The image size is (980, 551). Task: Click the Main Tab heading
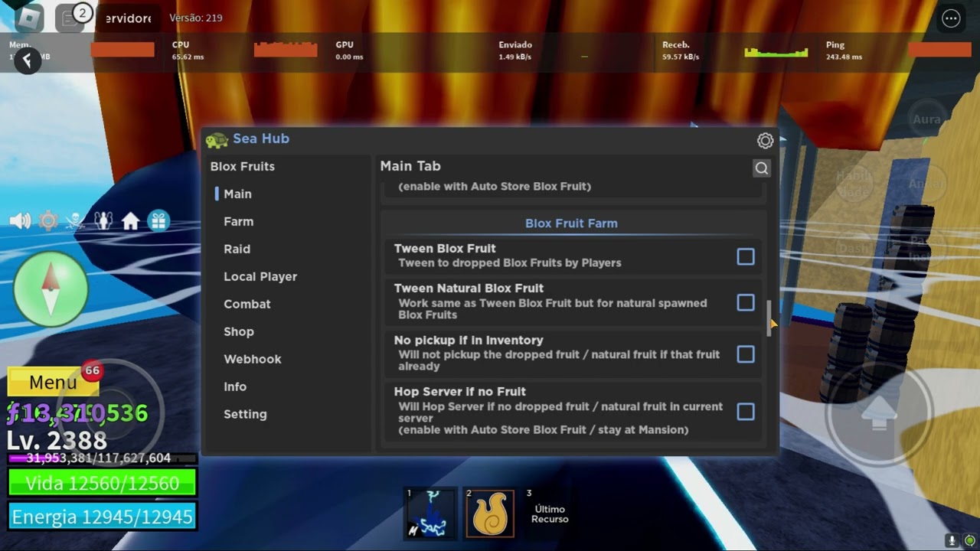(x=410, y=166)
